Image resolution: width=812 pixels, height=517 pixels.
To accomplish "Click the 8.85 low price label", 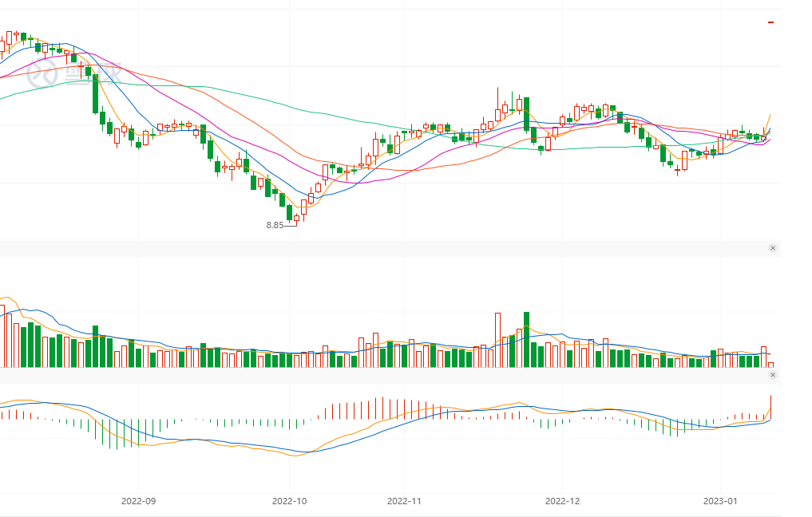I will click(x=275, y=225).
